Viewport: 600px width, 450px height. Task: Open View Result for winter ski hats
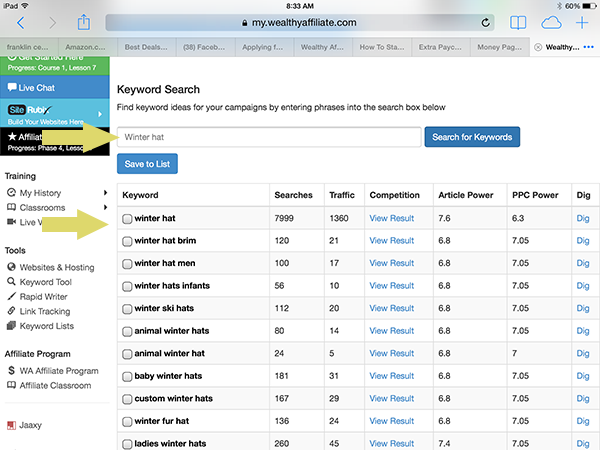tap(391, 308)
